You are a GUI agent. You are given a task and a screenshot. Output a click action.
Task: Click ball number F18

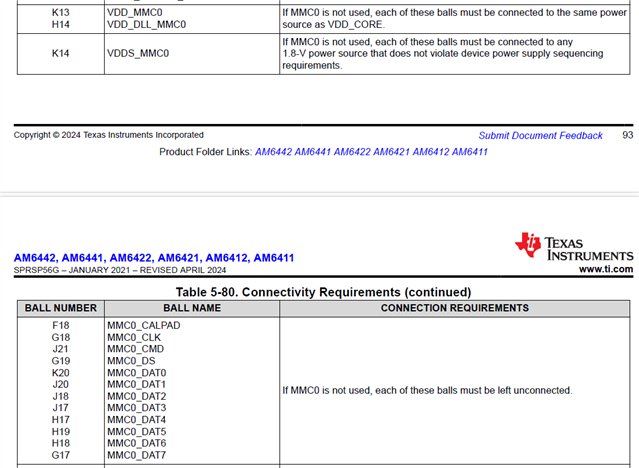61,326
